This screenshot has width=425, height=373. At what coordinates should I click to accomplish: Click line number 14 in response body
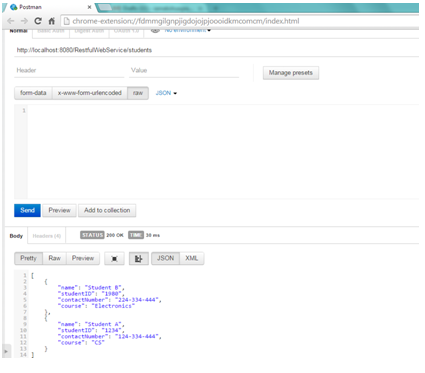[x=23, y=355]
